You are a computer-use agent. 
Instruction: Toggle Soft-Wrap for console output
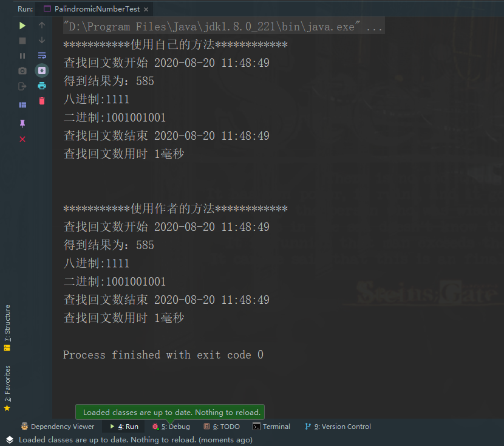tap(42, 55)
